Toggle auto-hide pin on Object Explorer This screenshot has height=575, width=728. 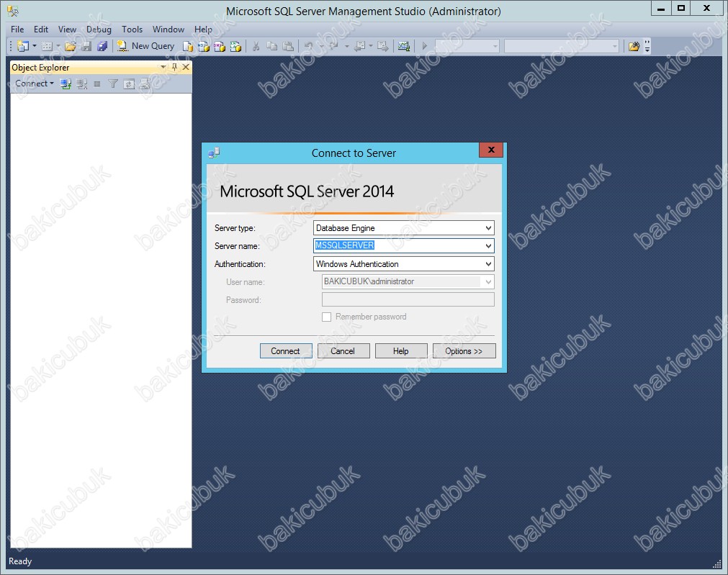(174, 68)
